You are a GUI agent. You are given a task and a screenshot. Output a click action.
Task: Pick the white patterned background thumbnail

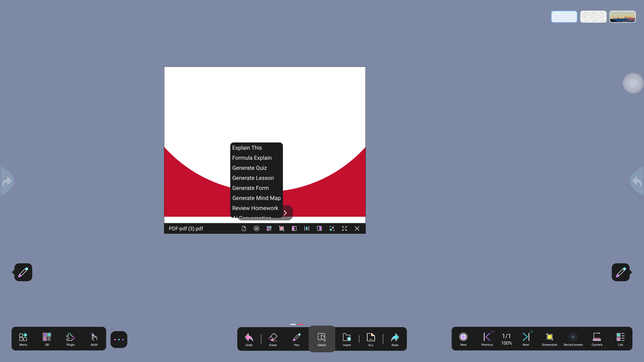593,17
